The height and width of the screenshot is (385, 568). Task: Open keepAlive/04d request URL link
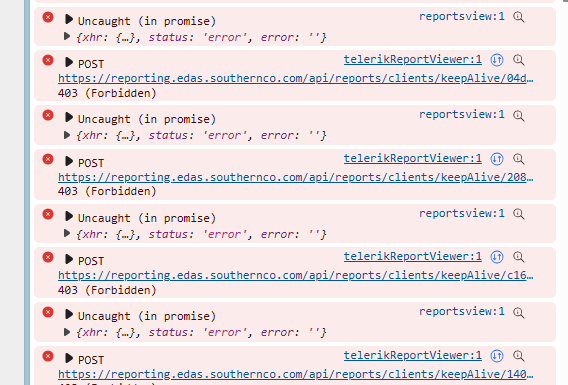click(x=296, y=78)
